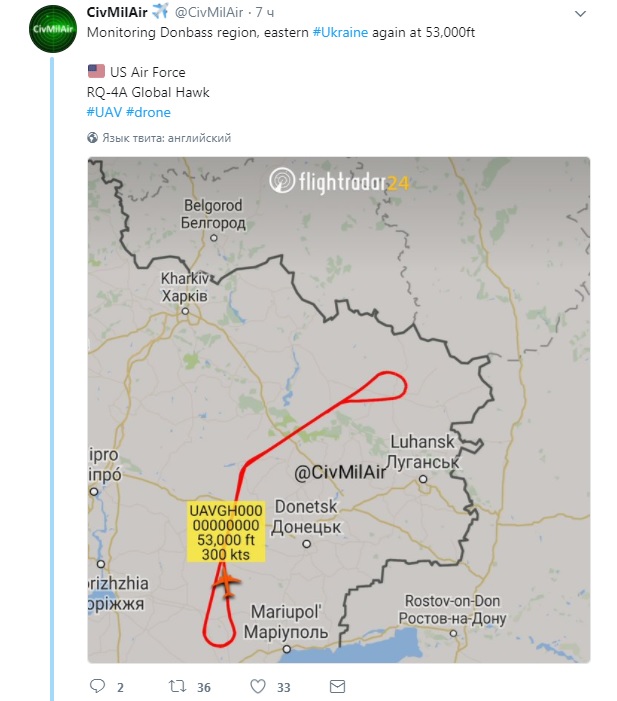The height and width of the screenshot is (701, 617).
Task: Click the Flightradar24 logo on map
Action: coord(339,182)
